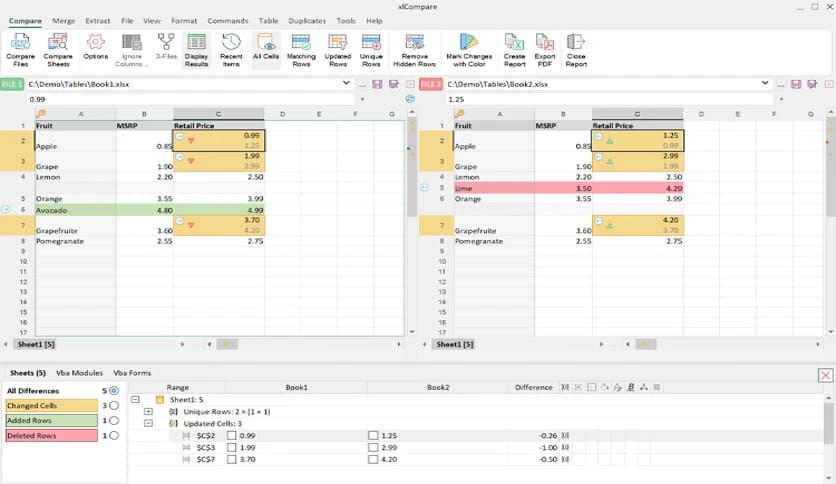The width and height of the screenshot is (836, 484).
Task: Click the Book1 column header in results
Action: (x=296, y=388)
